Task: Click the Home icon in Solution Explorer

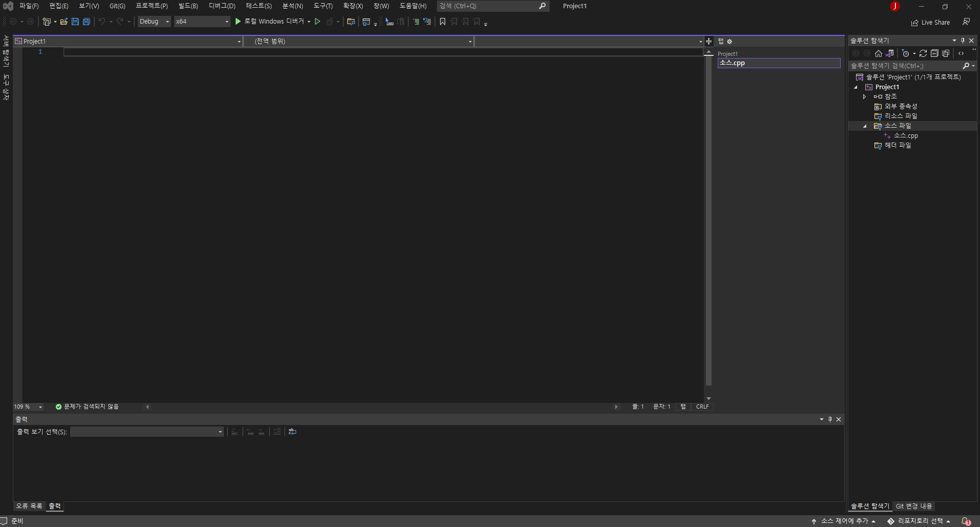Action: [879, 53]
